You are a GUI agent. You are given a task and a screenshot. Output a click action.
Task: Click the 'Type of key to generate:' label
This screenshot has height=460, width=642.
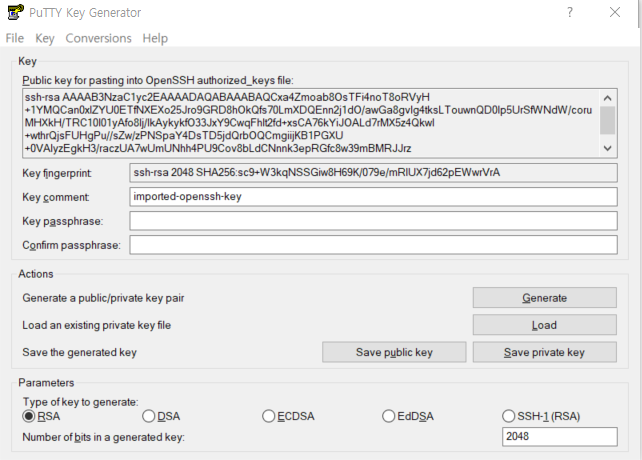click(80, 402)
